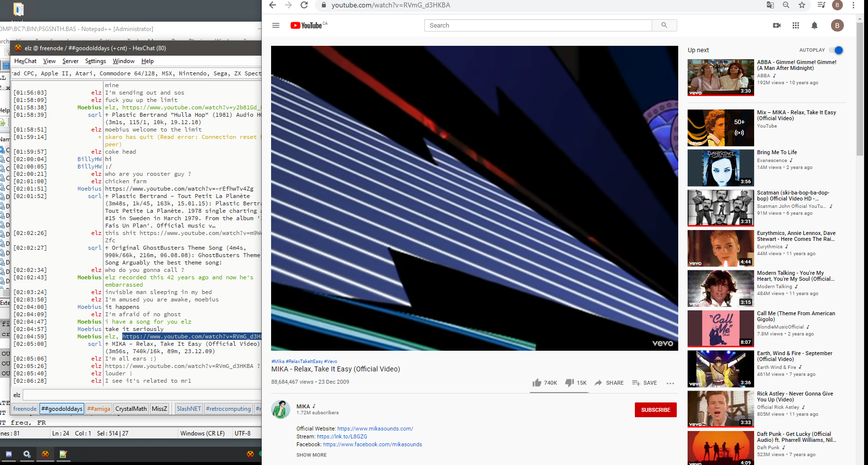868x465 pixels.
Task: Switch to the CrystalMath tab
Action: click(131, 409)
